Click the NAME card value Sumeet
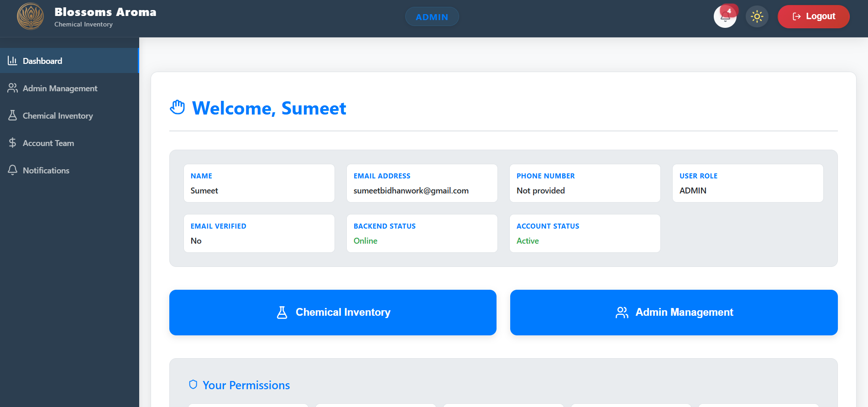Viewport: 868px width, 407px height. point(204,191)
